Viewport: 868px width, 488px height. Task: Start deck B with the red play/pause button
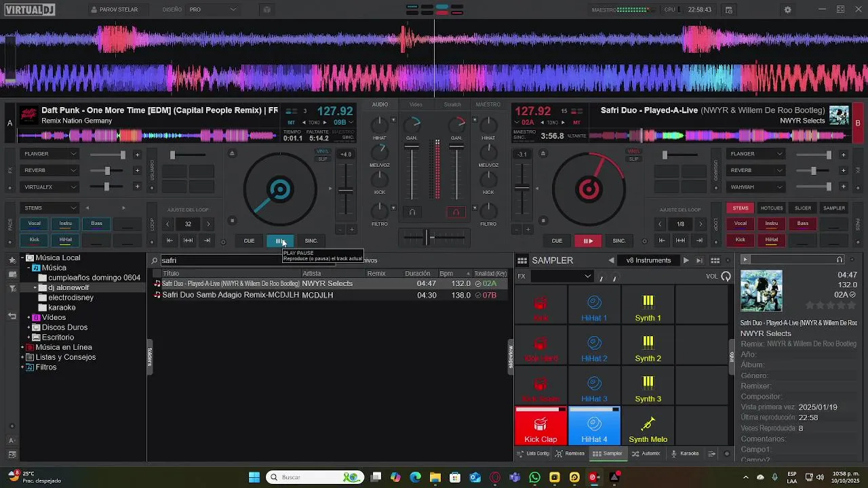pos(588,241)
